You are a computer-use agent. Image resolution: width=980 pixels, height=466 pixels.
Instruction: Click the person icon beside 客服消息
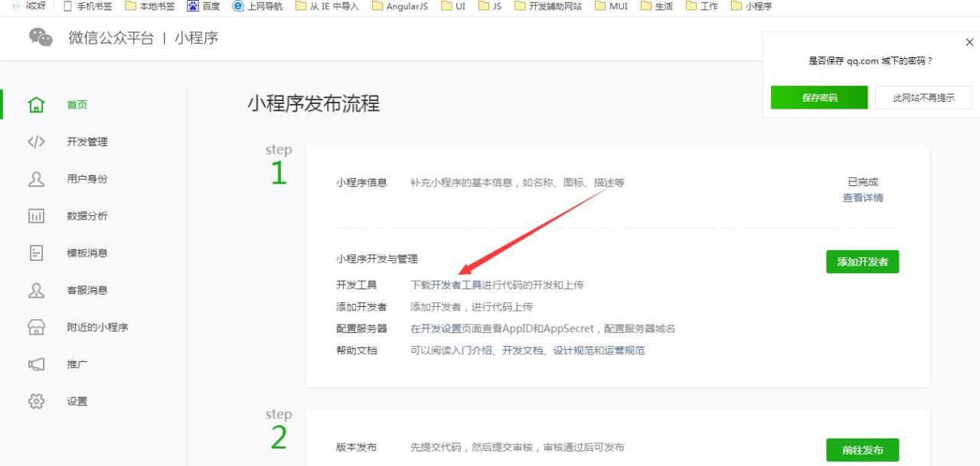click(36, 290)
